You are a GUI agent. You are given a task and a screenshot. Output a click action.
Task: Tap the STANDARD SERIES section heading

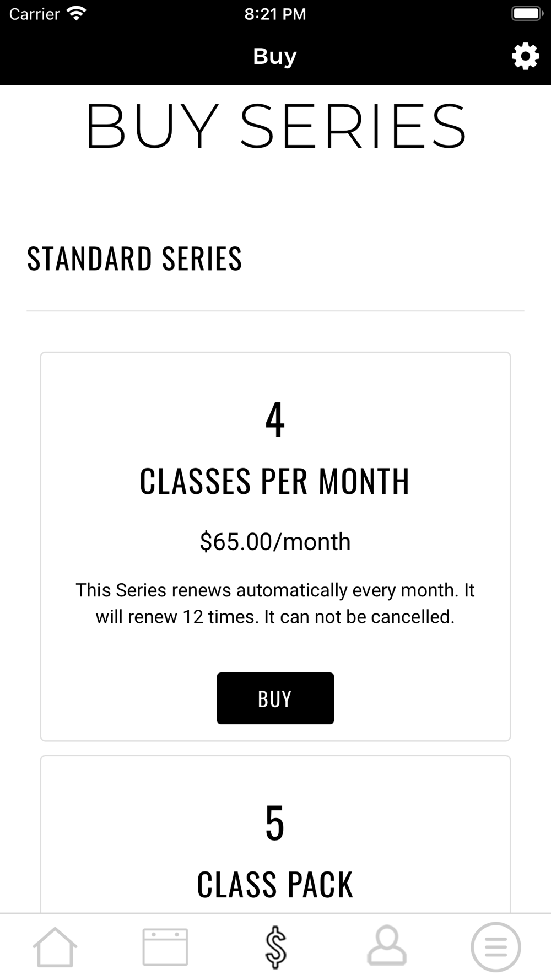tap(134, 259)
